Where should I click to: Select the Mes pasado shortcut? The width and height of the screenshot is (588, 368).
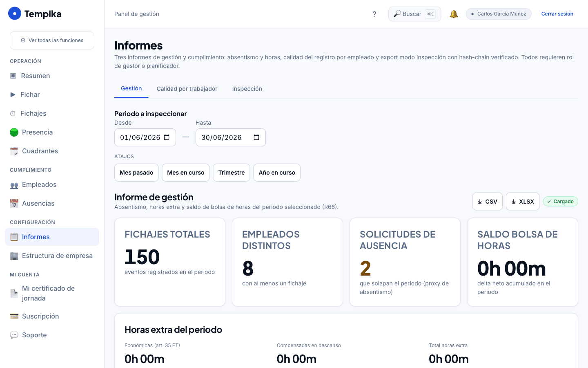pos(136,173)
